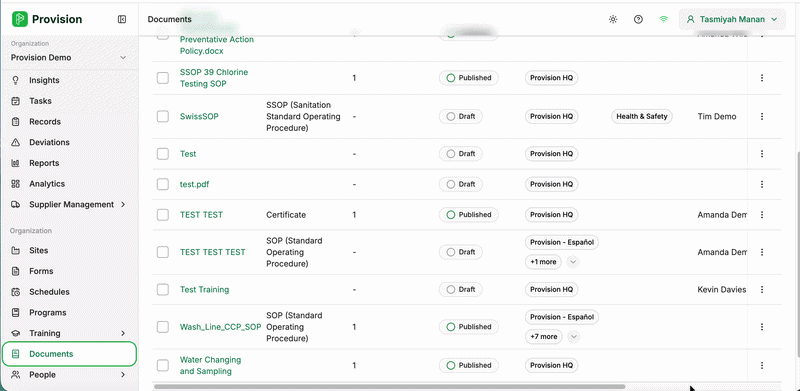Open SSOP 39 Chlorine Testing SOP document
Viewport: 800px width, 391px height.
[x=214, y=78]
